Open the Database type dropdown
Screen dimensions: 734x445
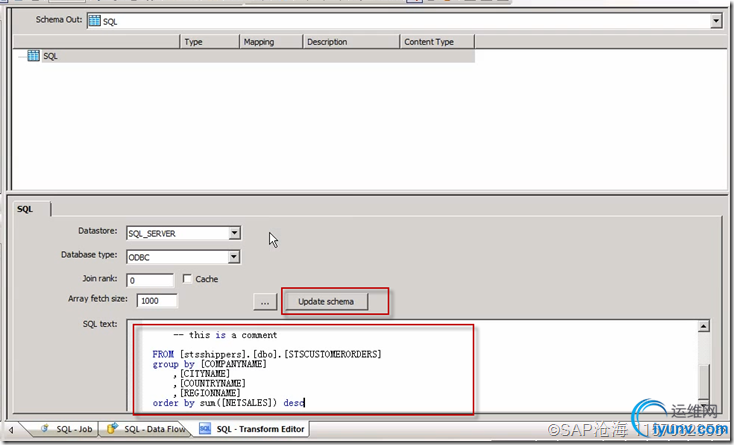coord(235,257)
